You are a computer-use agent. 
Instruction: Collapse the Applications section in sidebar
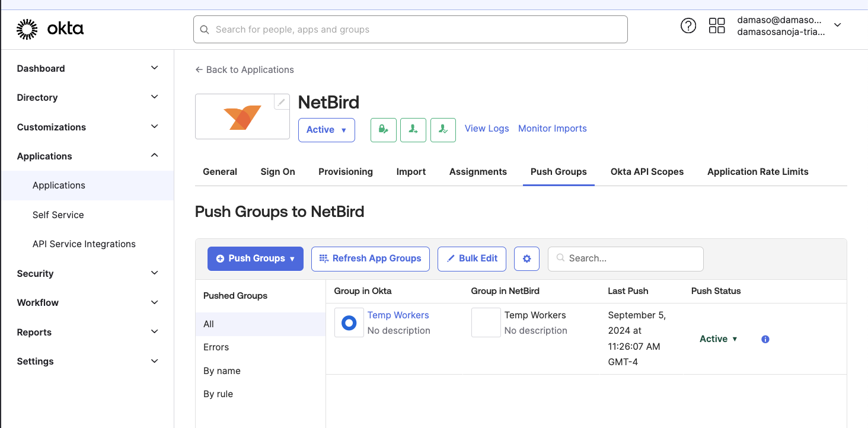(x=154, y=155)
